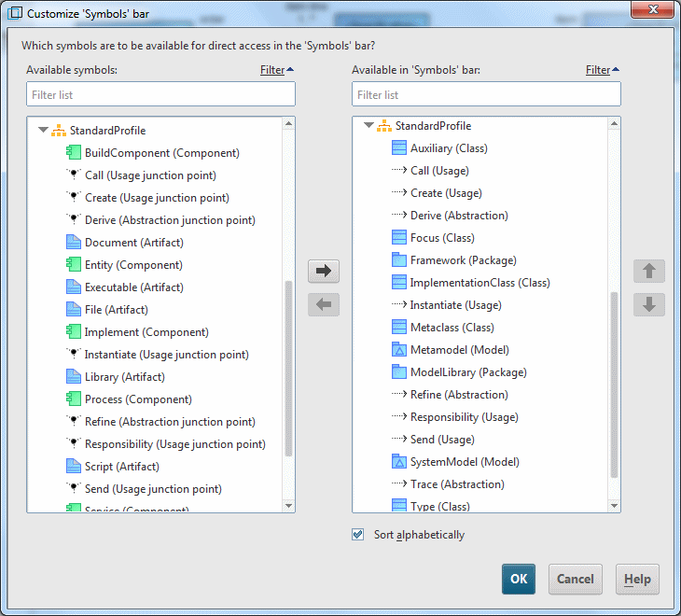Click the Available symbols list scrollbar thumb

point(288,369)
